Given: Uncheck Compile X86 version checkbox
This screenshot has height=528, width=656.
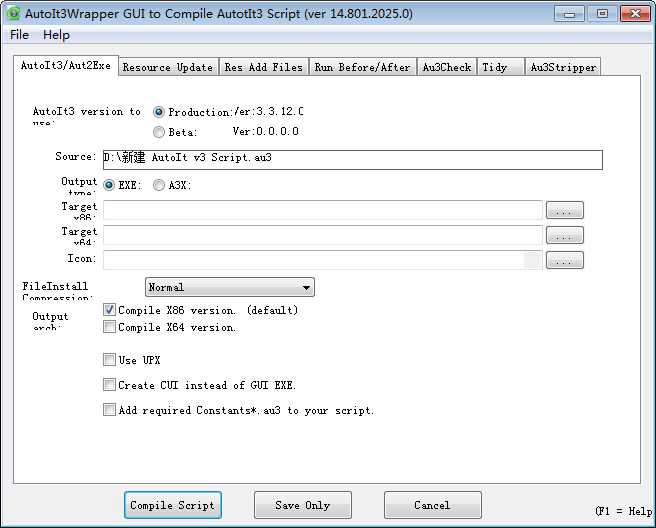Looking at the screenshot, I should [x=109, y=310].
